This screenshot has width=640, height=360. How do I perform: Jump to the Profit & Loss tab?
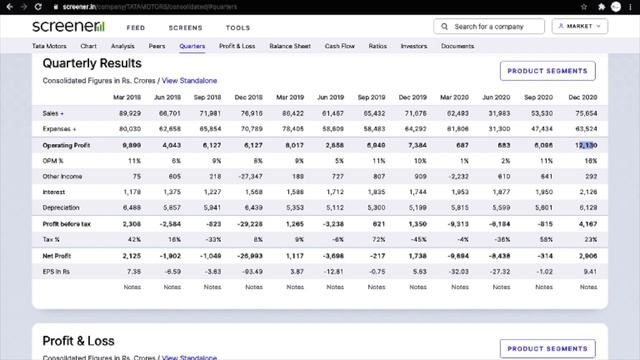237,46
